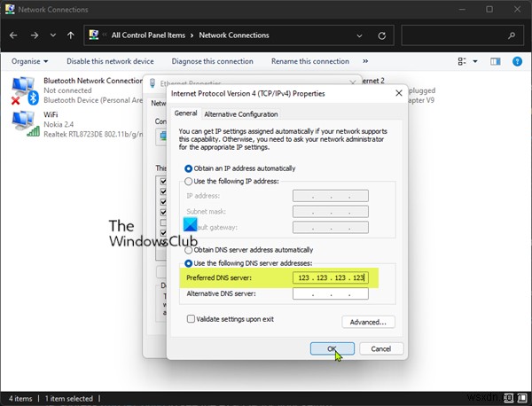532x406 pixels.
Task: Select the WiFi adapter icon
Action: [x=26, y=124]
